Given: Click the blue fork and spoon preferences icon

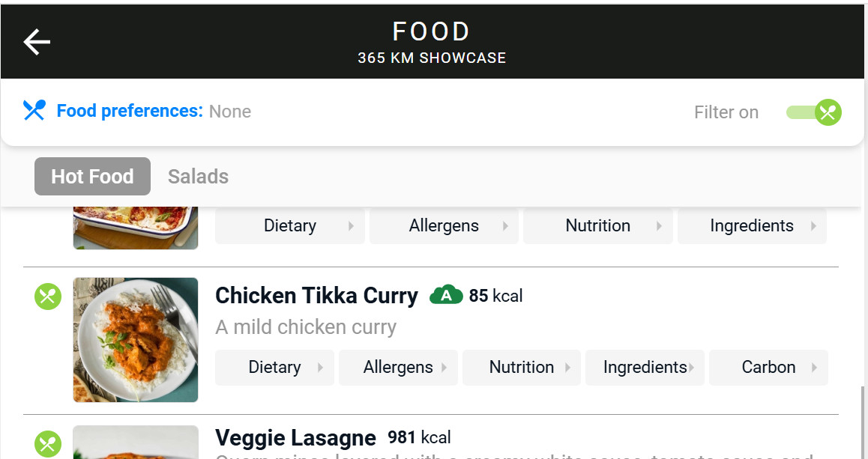Looking at the screenshot, I should (33, 110).
